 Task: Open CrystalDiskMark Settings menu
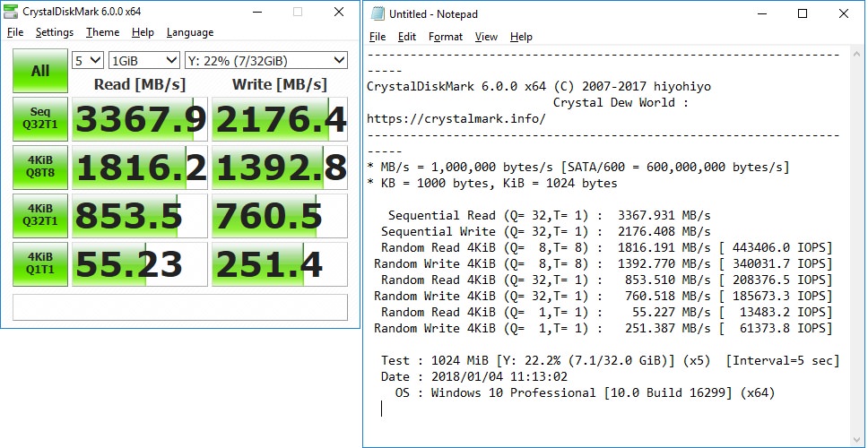[x=54, y=32]
